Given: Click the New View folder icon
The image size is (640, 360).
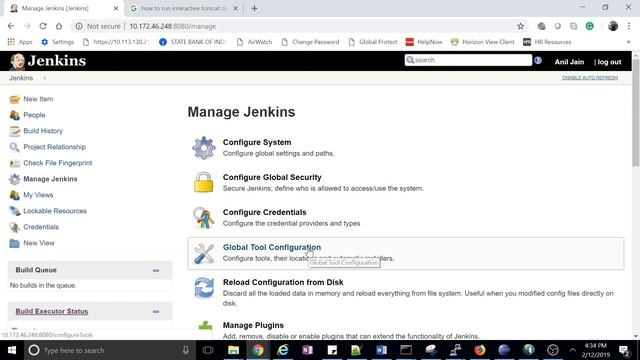Looking at the screenshot, I should coord(15,243).
